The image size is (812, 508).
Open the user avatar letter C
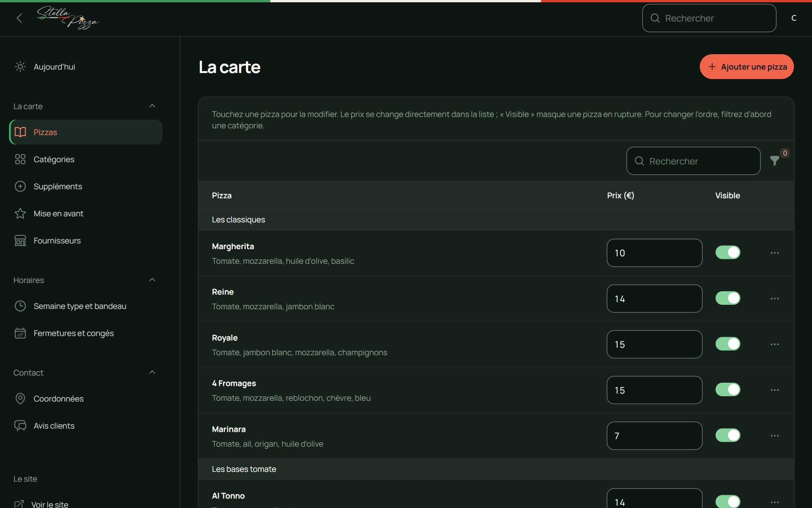pos(794,18)
